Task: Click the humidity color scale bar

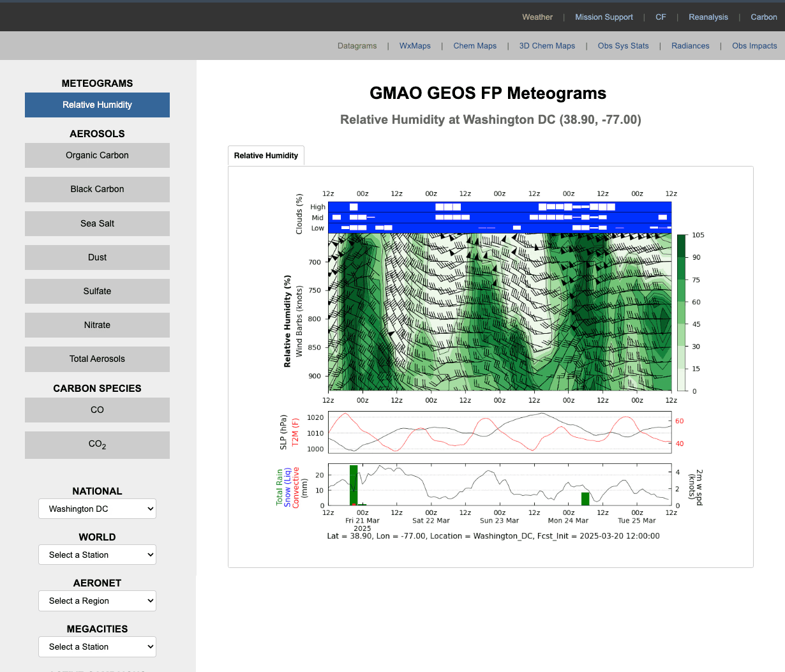Action: pyautogui.click(x=682, y=313)
